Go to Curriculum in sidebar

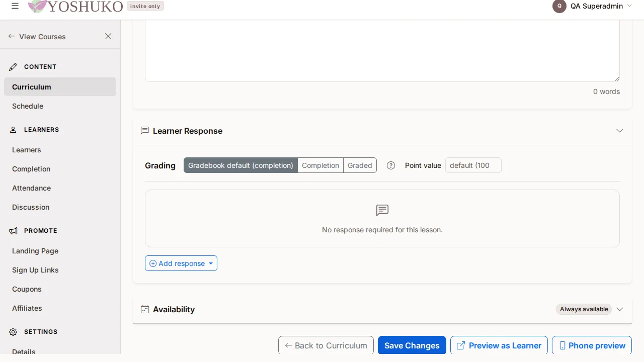click(60, 87)
